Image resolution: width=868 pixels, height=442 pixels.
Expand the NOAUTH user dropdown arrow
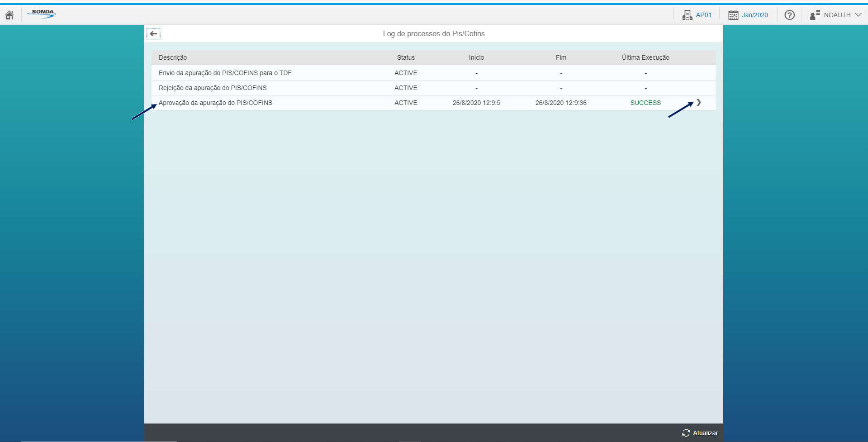point(858,15)
